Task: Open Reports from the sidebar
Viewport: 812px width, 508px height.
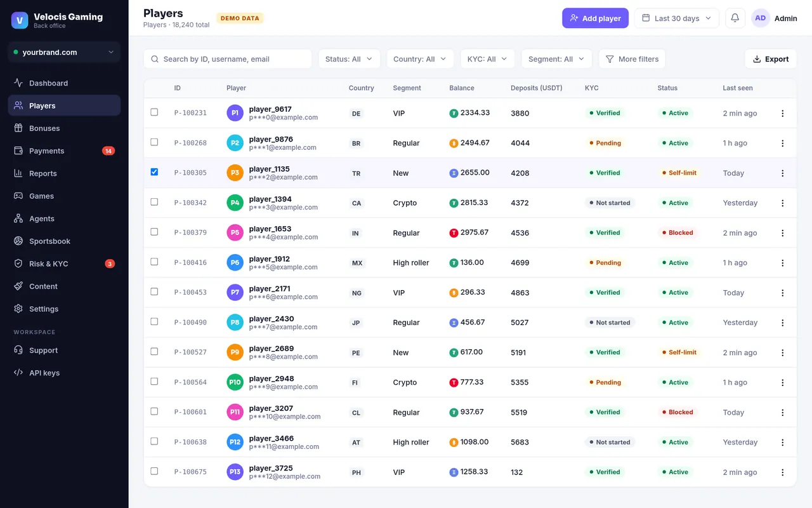Action: pos(64,173)
